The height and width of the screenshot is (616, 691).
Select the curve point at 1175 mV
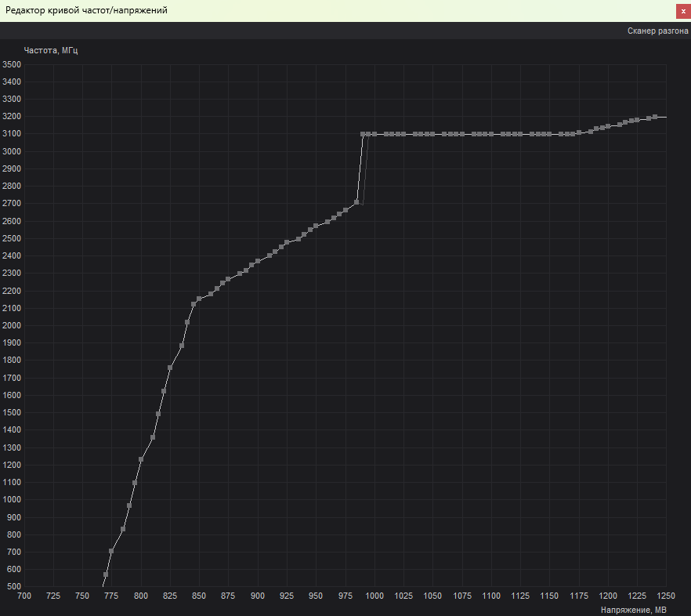click(x=579, y=132)
